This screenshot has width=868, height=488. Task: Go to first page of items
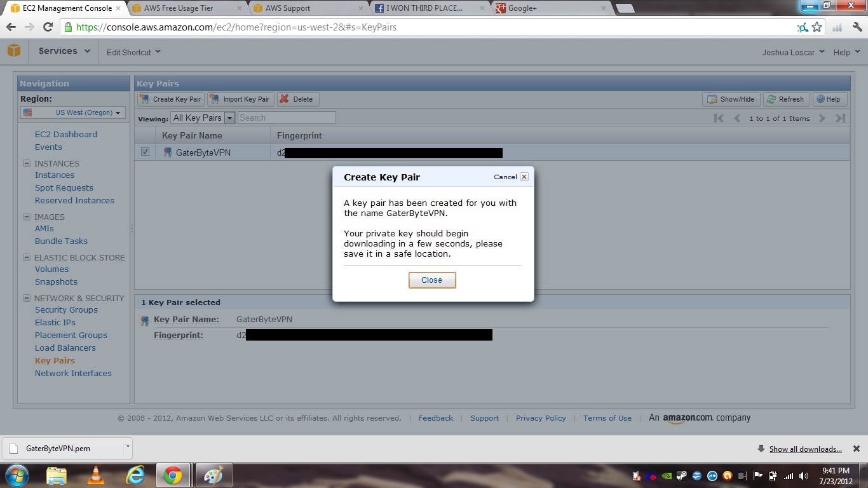[719, 118]
